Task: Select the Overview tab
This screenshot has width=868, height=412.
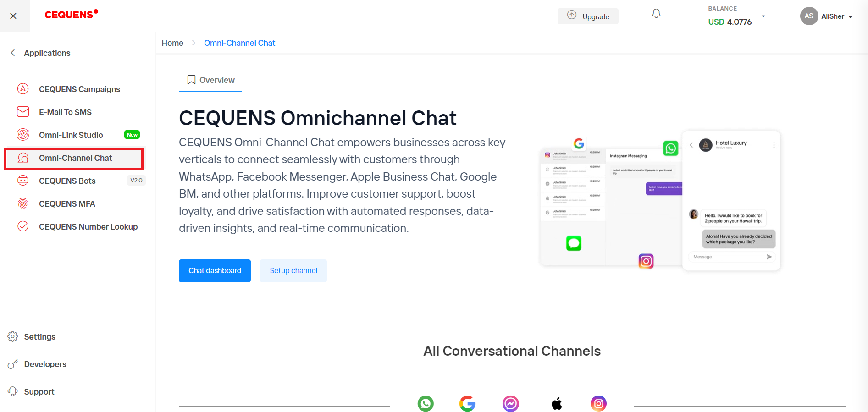Action: (210, 80)
